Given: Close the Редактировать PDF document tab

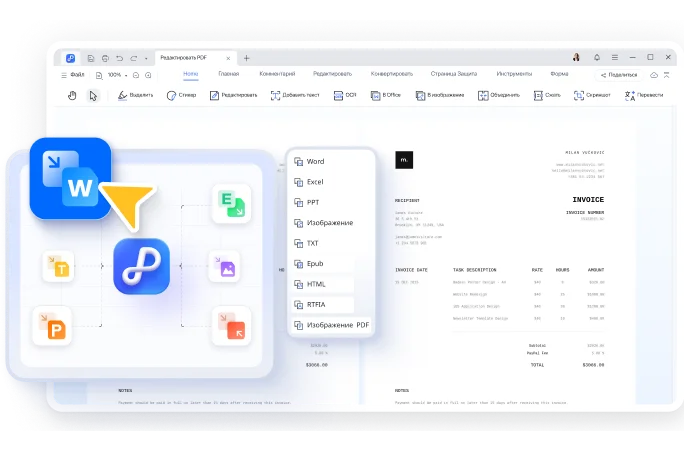Looking at the screenshot, I should [228, 58].
